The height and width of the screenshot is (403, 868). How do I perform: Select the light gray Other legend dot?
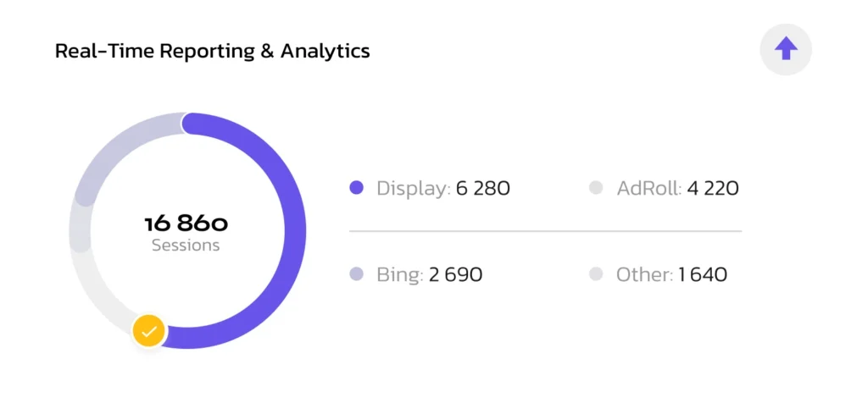(596, 274)
